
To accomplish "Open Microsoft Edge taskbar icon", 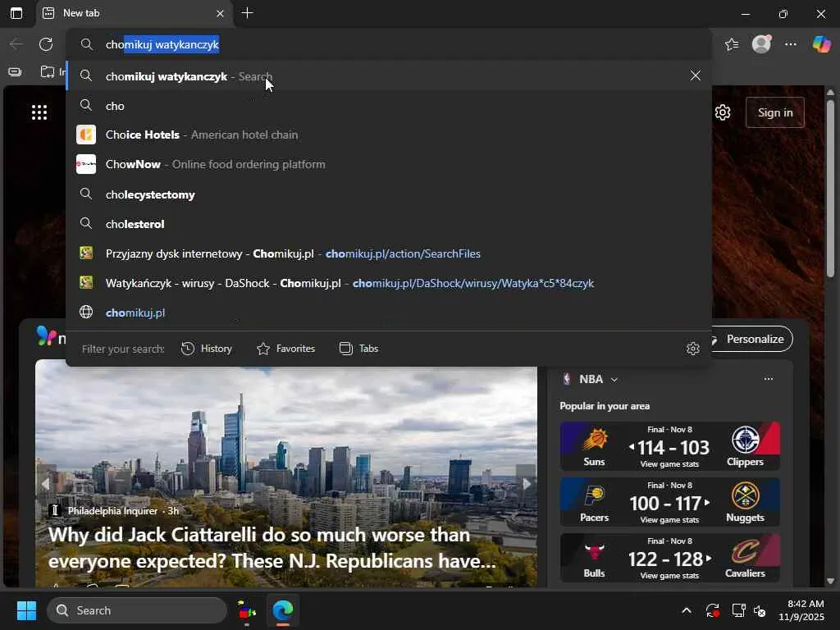I will pyautogui.click(x=282, y=610).
